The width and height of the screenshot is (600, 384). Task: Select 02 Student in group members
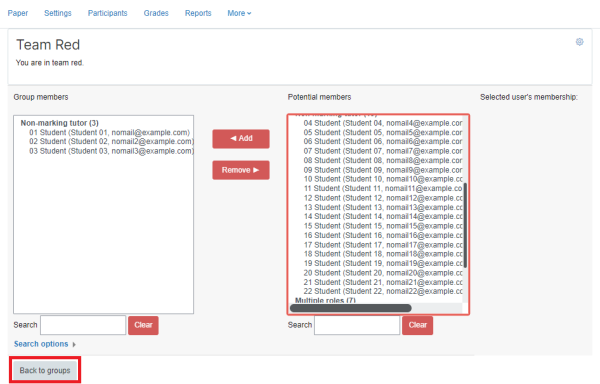[111, 142]
